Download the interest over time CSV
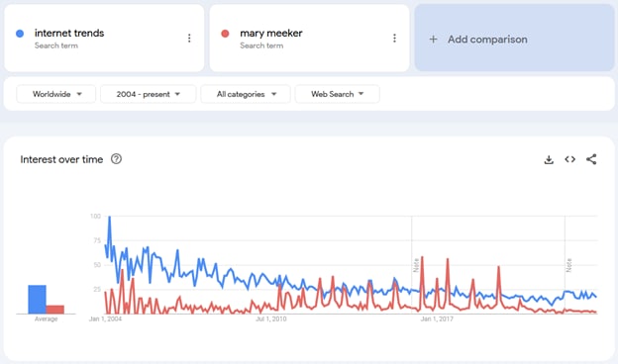Screen dimensions: 618x364 click(x=549, y=159)
